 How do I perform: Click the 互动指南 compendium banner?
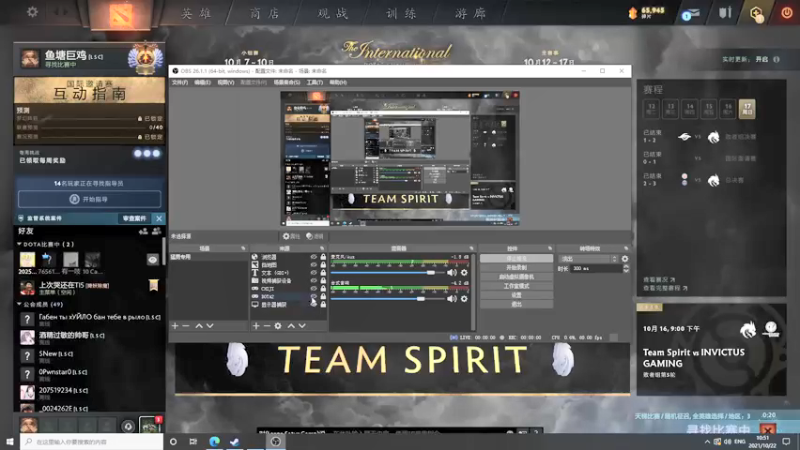(89, 90)
